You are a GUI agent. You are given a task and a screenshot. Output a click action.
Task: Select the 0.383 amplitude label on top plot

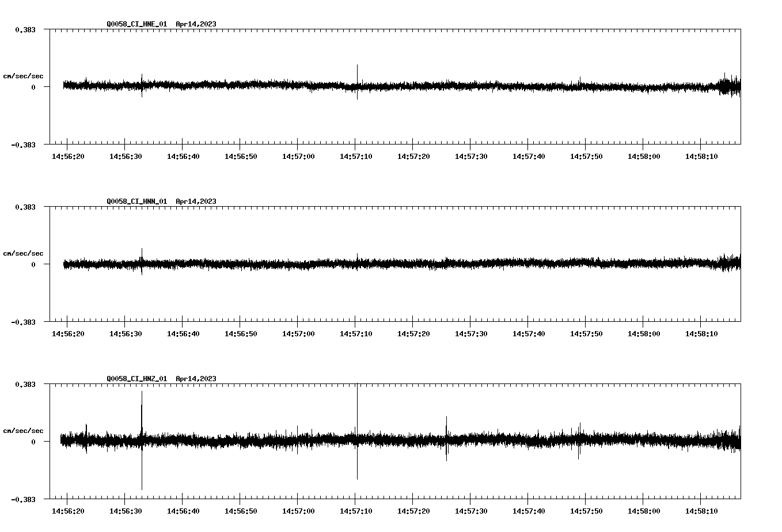tap(26, 29)
